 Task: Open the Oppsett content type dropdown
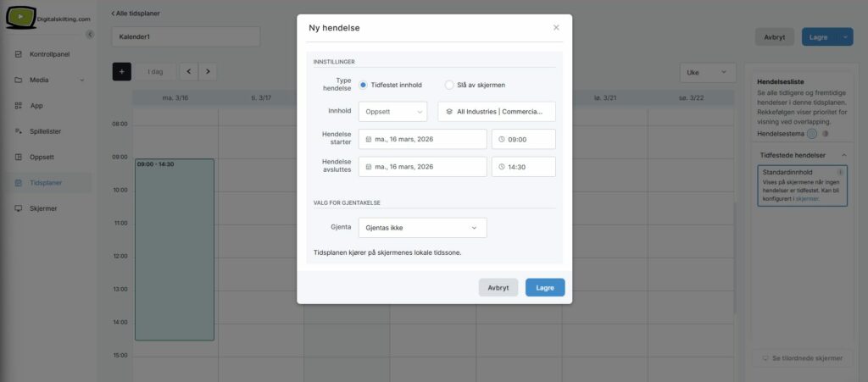(392, 112)
